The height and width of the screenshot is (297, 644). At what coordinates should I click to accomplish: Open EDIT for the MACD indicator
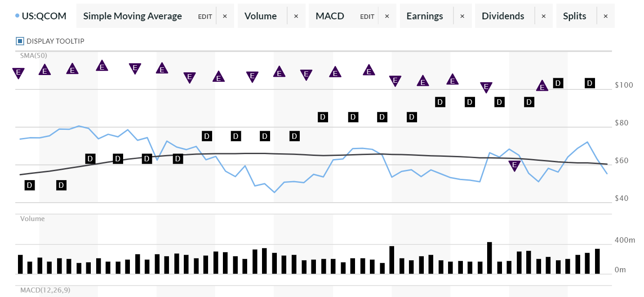pos(367,16)
